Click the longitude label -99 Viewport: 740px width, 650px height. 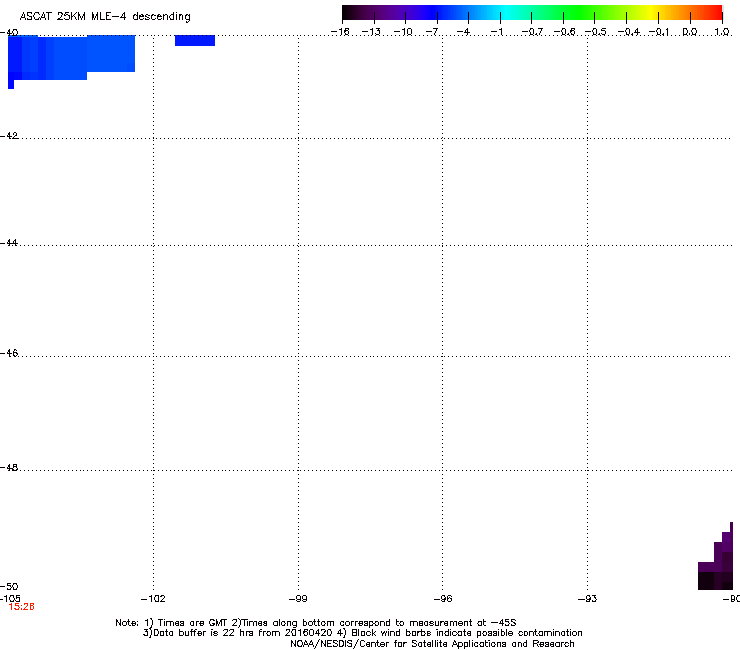point(298,599)
